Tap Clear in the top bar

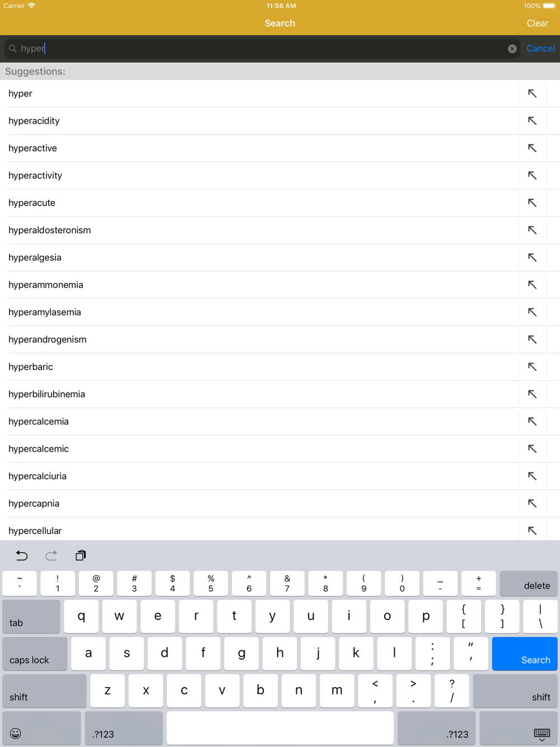[537, 24]
